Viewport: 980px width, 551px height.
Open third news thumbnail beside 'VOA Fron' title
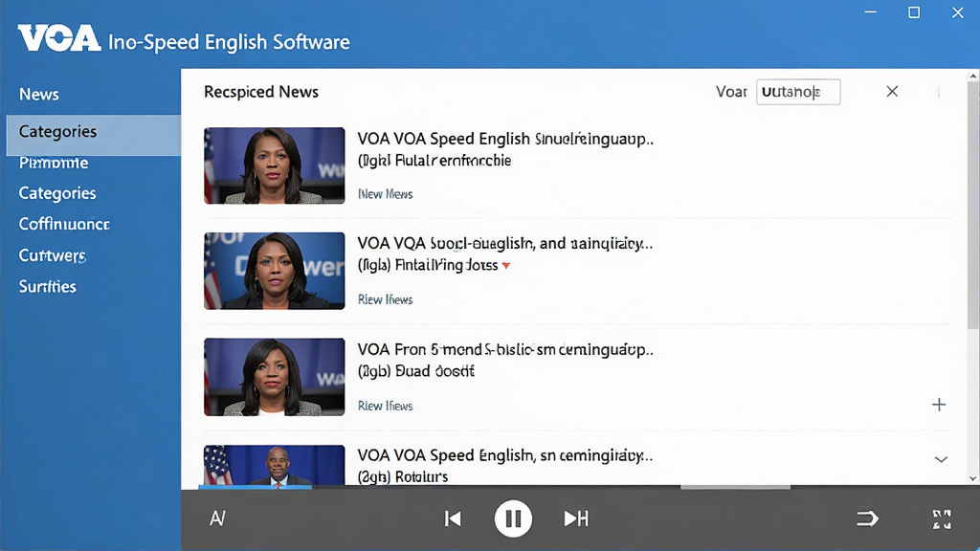[275, 377]
